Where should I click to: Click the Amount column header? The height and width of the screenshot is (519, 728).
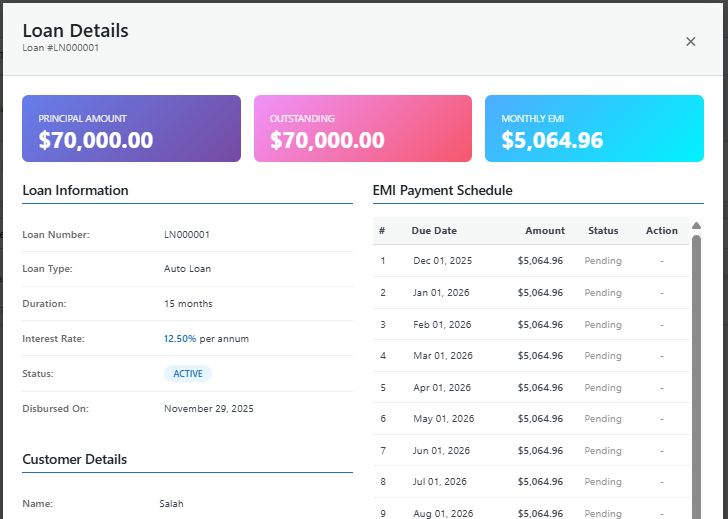pyautogui.click(x=545, y=231)
